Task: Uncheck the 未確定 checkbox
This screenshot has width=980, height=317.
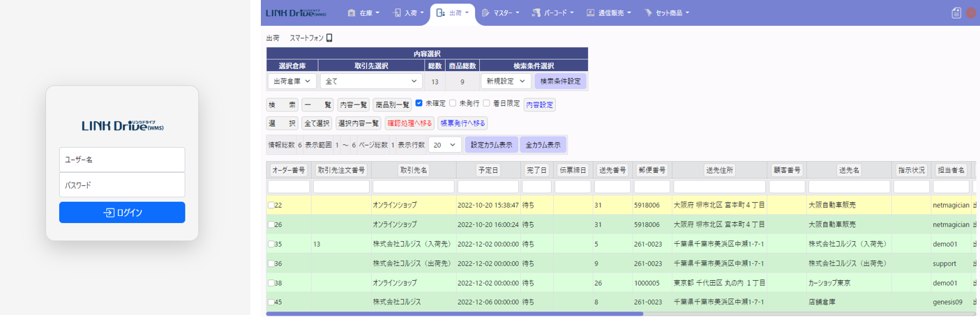Action: click(x=419, y=103)
